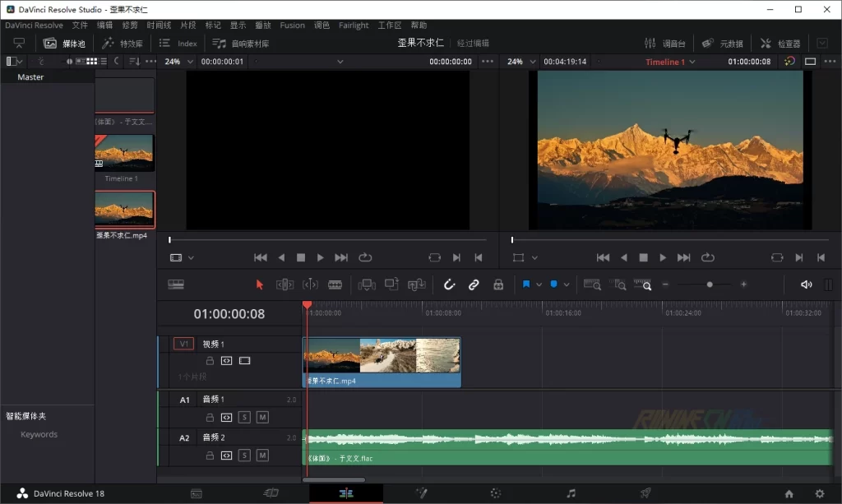Lock the 视频 1 track
The image size is (842, 504).
tap(210, 361)
